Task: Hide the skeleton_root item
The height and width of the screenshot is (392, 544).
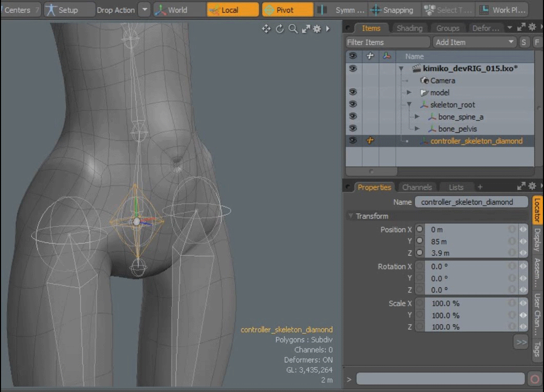Action: point(353,104)
